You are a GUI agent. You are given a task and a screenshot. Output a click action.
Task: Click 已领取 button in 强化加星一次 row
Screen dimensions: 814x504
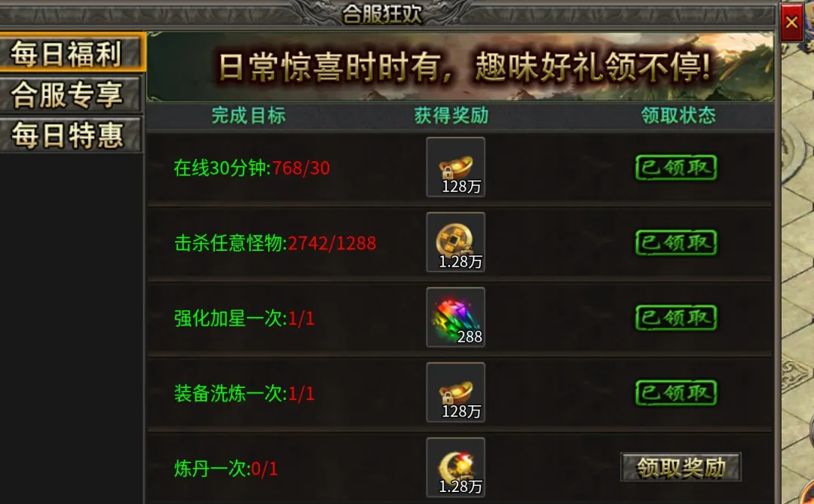coord(676,318)
